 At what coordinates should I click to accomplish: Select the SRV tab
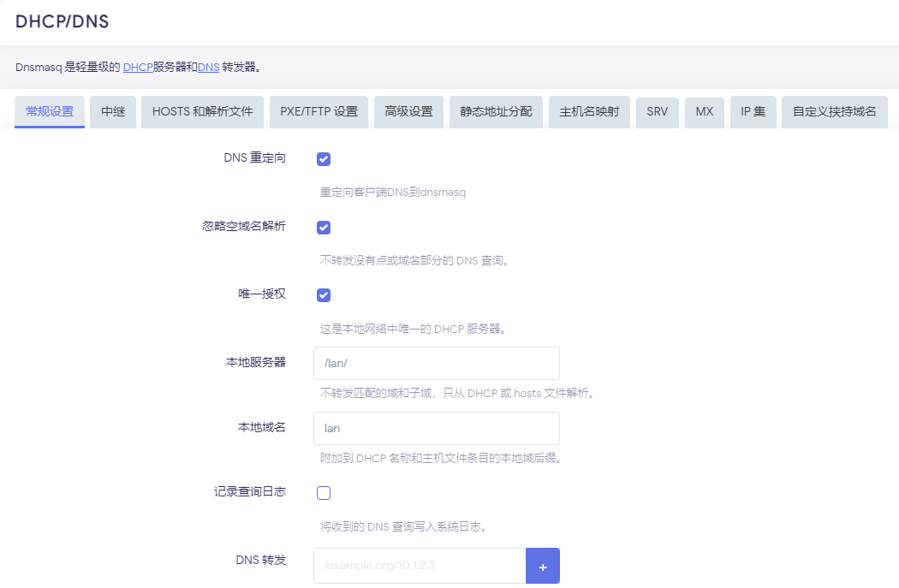pyautogui.click(x=658, y=112)
